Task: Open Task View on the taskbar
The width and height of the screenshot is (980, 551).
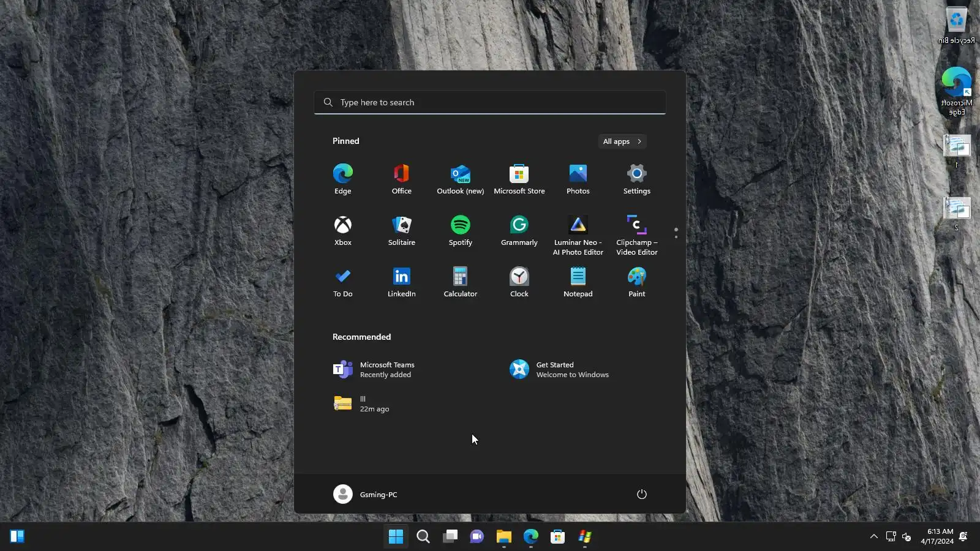Action: [450, 537]
